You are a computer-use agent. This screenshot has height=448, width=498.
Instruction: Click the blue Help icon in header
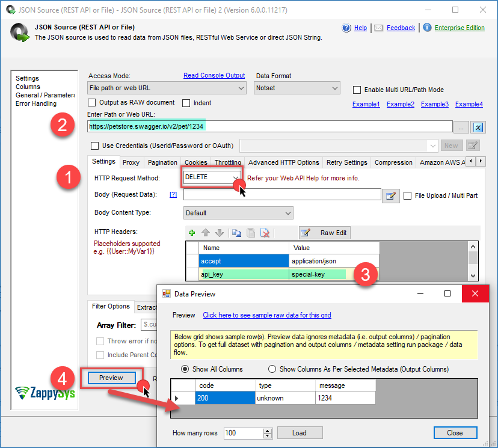coord(346,28)
